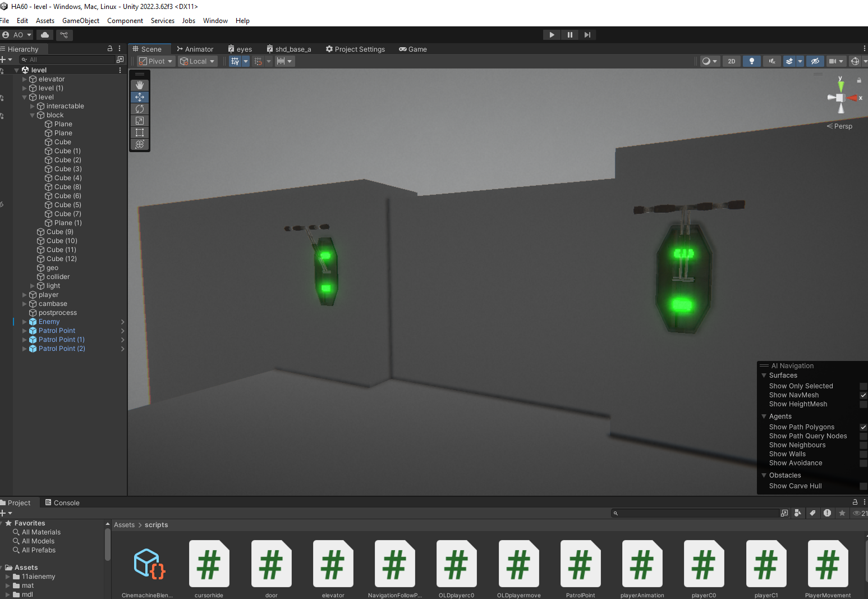Open the GameObject menu
Image resolution: width=868 pixels, height=599 pixels.
81,21
